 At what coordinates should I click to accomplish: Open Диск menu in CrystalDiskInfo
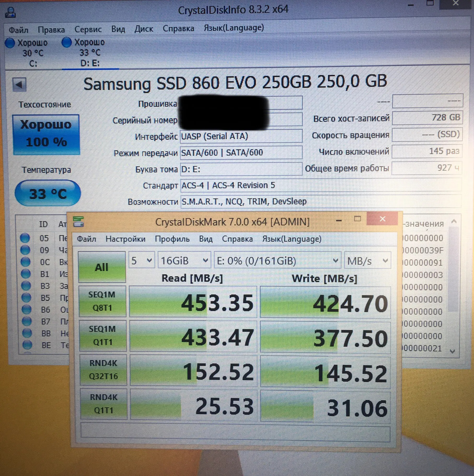point(144,28)
